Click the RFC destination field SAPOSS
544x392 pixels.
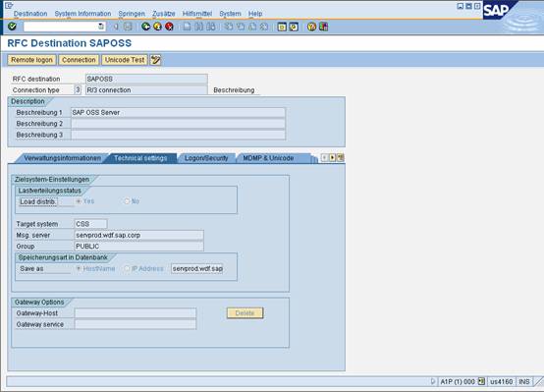146,79
